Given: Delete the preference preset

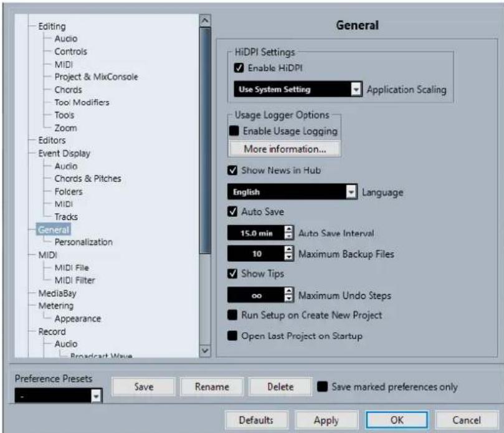Looking at the screenshot, I should pos(280,386).
